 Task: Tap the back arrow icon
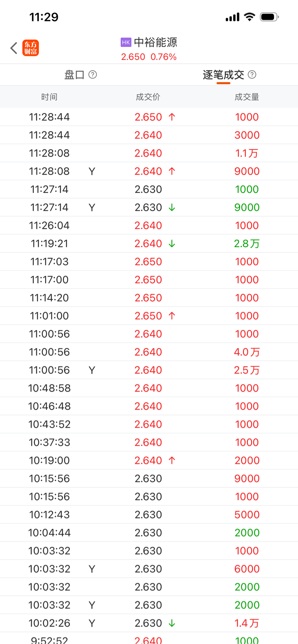pyautogui.click(x=14, y=48)
